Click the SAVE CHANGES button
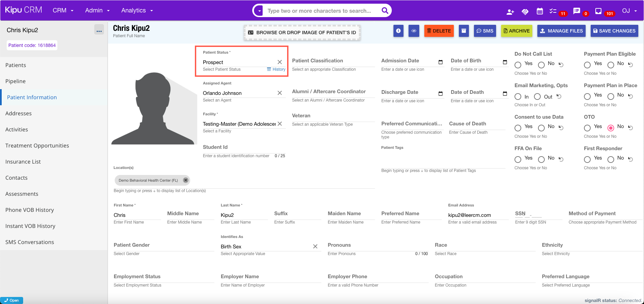The image size is (644, 304). click(614, 31)
